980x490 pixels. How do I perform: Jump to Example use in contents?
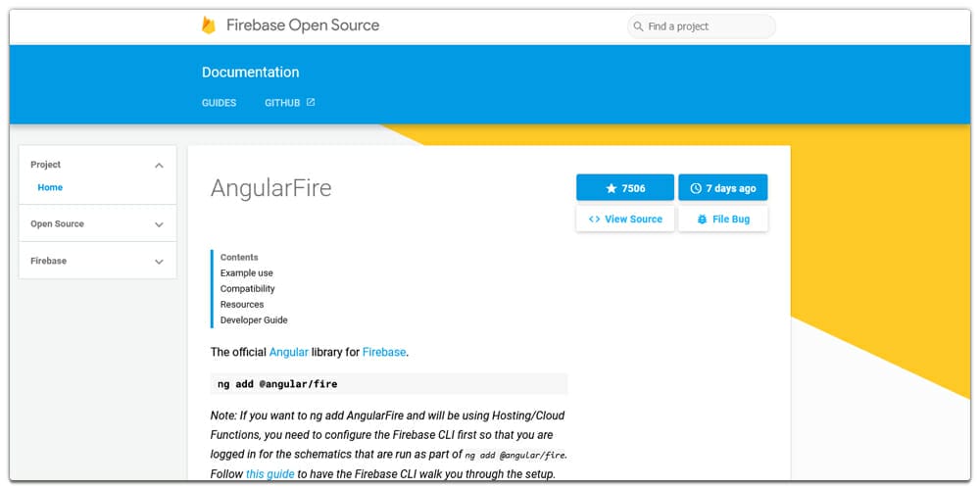pos(246,272)
